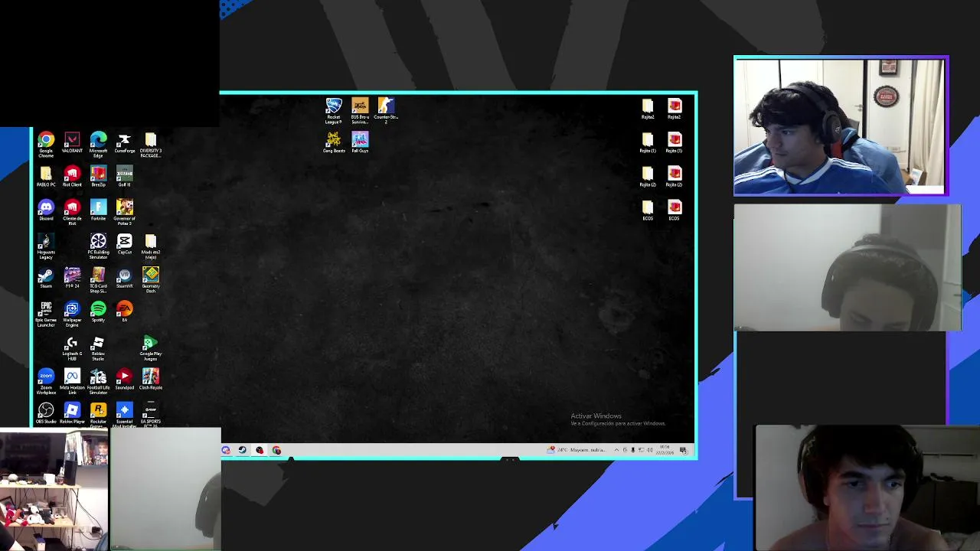Select the bottom-right shirtless webcam feed
This screenshot has height=551, width=980.
pyautogui.click(x=867, y=488)
